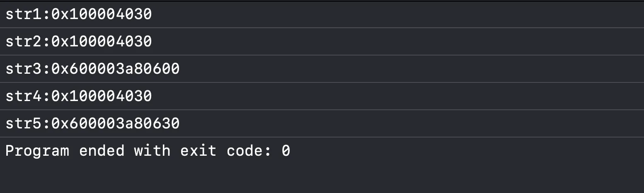The image size is (644, 193).
Task: Click the 'str2:' label text
Action: pos(28,41)
